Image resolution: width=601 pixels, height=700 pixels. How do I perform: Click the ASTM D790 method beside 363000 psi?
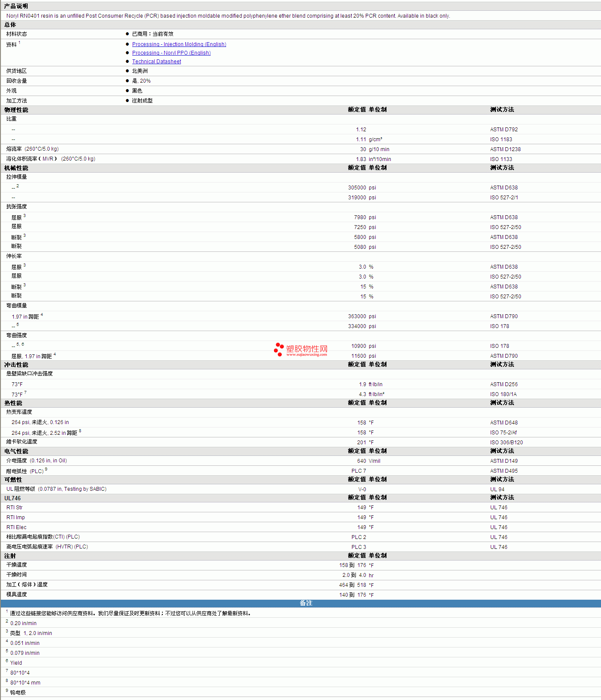pos(504,316)
